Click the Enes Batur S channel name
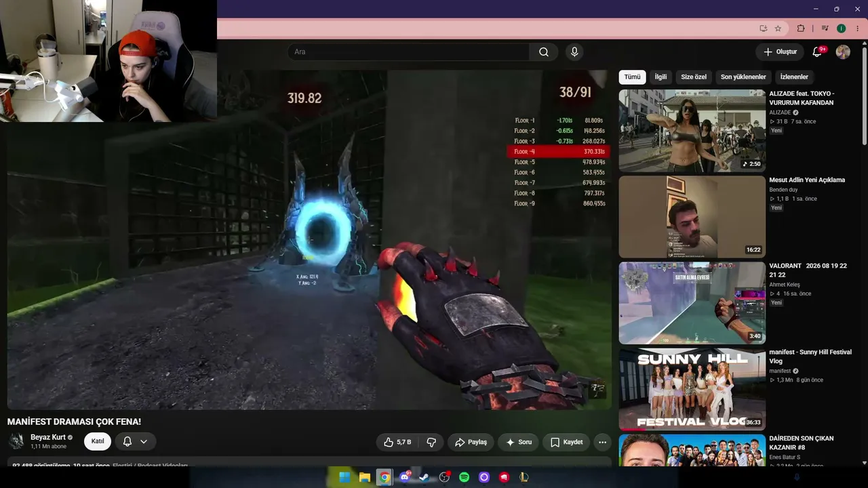868x488 pixels. [x=785, y=457]
